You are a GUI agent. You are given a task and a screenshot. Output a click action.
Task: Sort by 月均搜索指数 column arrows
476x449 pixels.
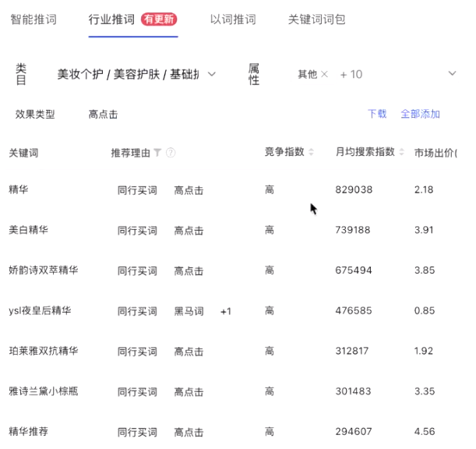(401, 152)
